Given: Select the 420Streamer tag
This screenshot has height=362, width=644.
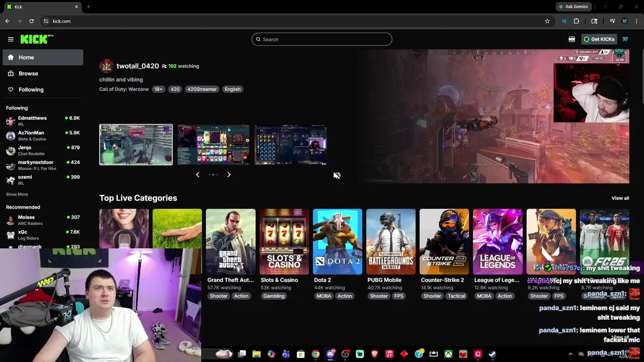Looking at the screenshot, I should (202, 89).
